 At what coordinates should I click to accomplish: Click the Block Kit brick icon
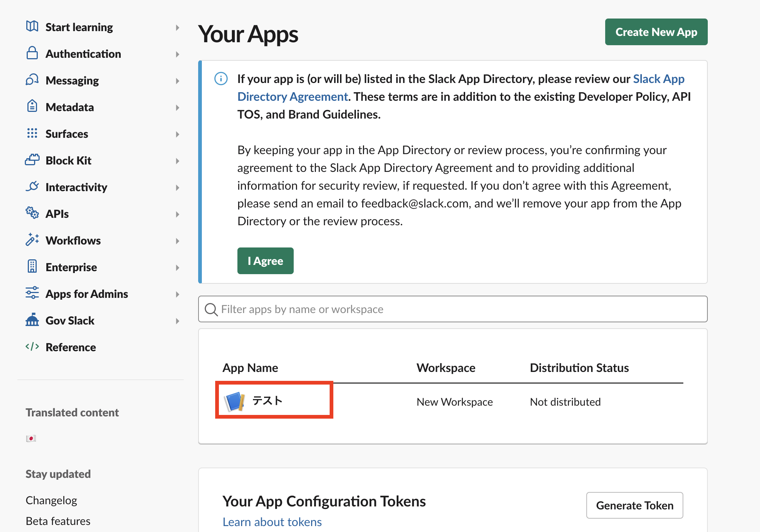point(32,160)
